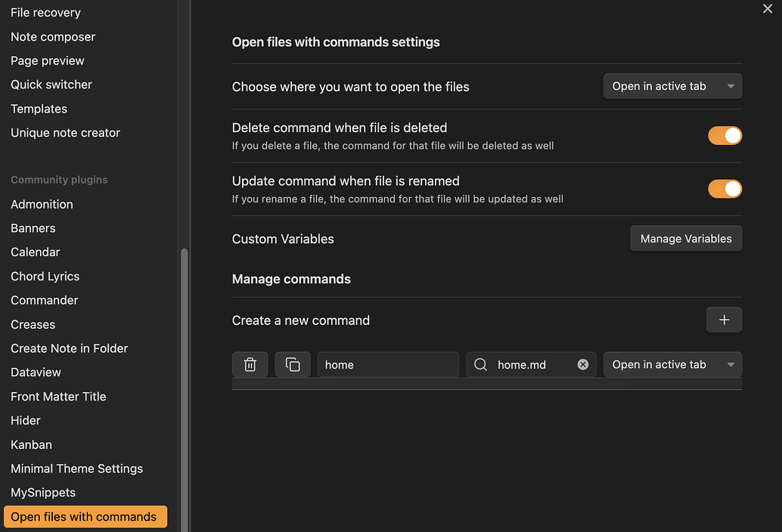This screenshot has width=782, height=532.
Task: Click the command name field containing 'home'
Action: (x=388, y=364)
